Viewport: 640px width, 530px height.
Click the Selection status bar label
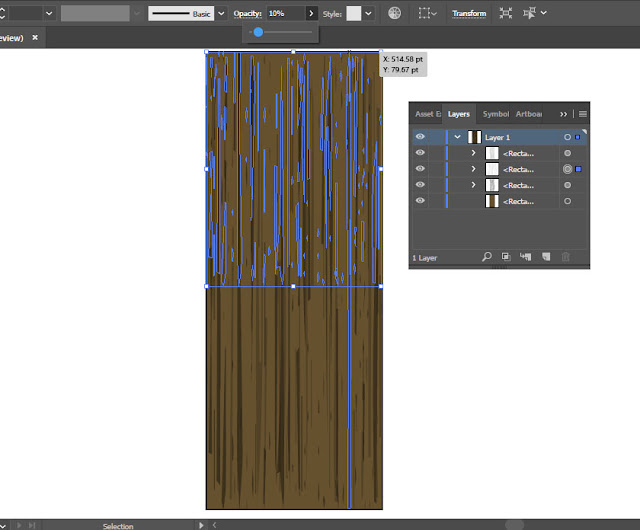(118, 526)
